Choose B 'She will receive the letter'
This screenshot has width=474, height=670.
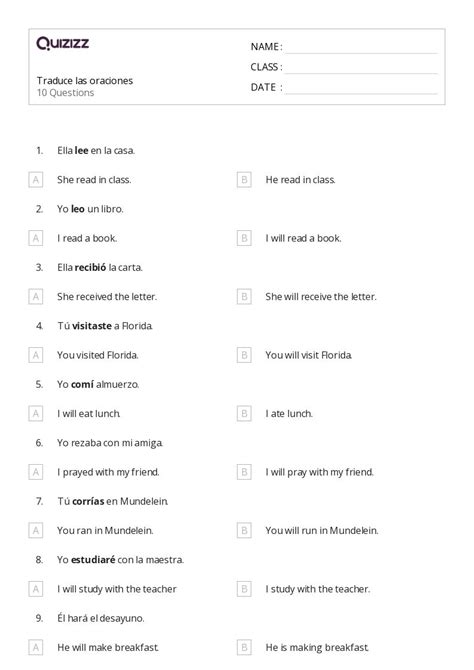coord(244,297)
